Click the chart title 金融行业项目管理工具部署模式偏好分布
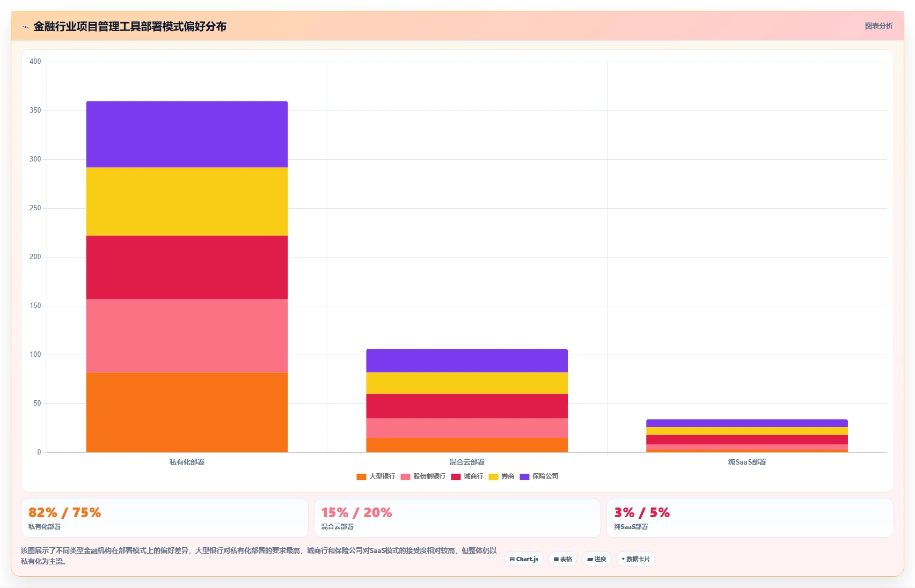This screenshot has height=588, width=915. point(130,26)
